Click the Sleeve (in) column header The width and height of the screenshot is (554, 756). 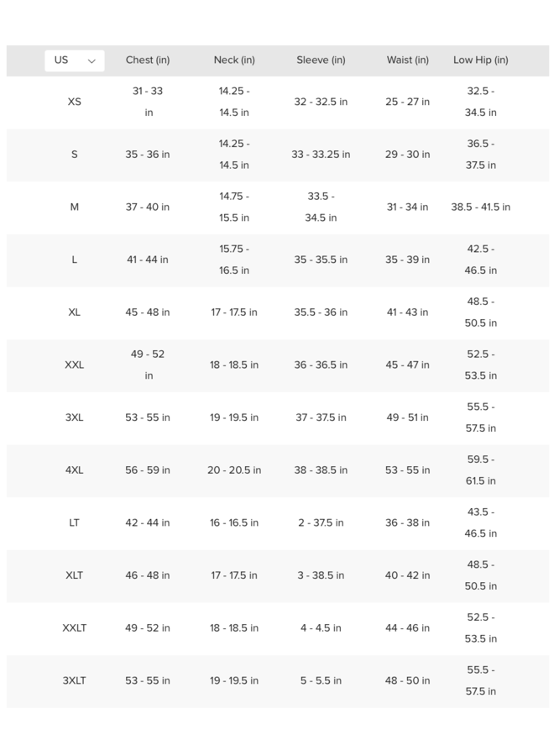pyautogui.click(x=321, y=60)
